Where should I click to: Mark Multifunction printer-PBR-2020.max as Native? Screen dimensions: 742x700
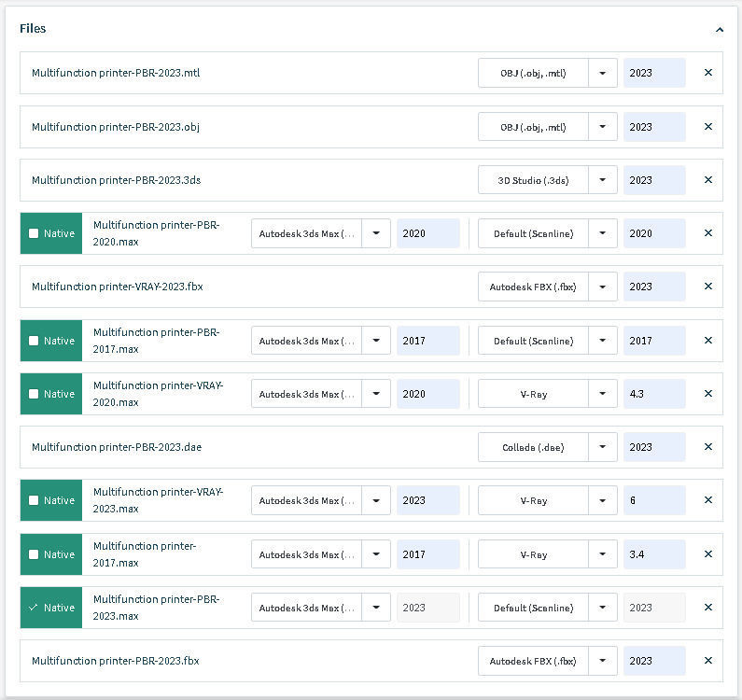click(x=35, y=233)
